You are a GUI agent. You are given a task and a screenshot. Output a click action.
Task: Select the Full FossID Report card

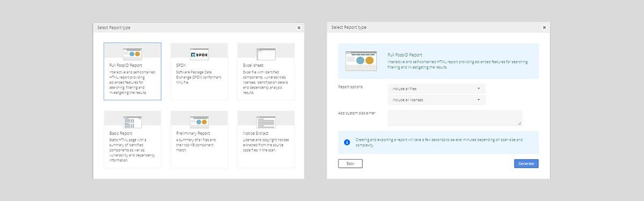[x=132, y=72]
